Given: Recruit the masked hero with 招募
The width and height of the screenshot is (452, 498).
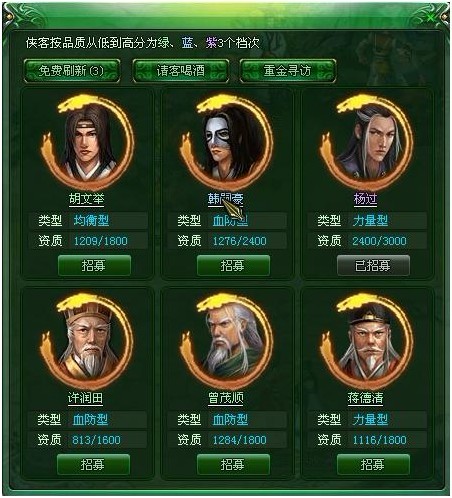Looking at the screenshot, I should tap(233, 265).
